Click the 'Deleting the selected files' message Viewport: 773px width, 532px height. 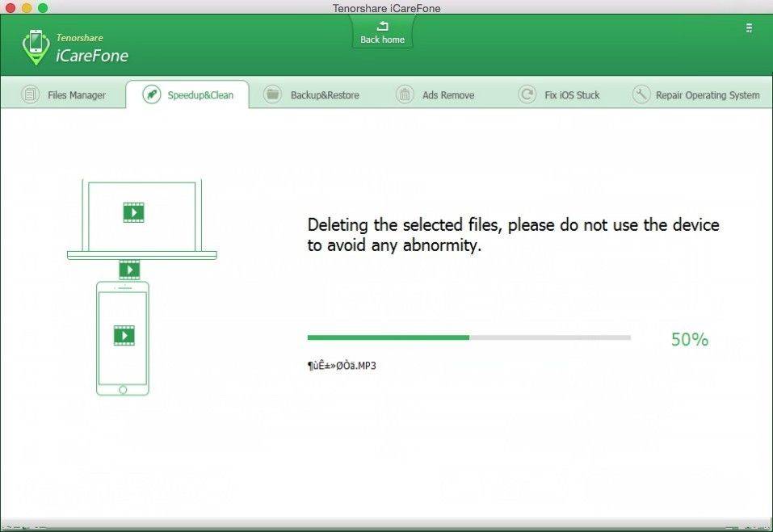(513, 235)
